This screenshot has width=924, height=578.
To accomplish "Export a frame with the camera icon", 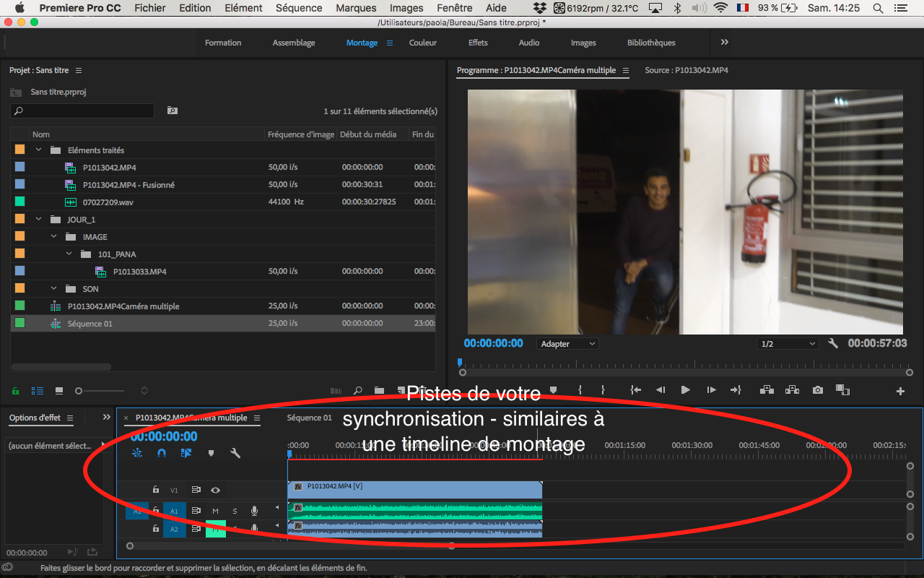I will [x=817, y=390].
